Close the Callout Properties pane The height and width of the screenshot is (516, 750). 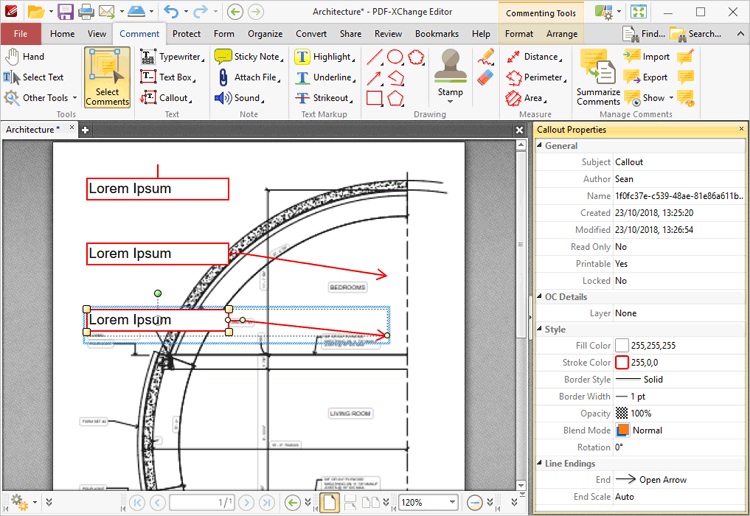point(741,129)
